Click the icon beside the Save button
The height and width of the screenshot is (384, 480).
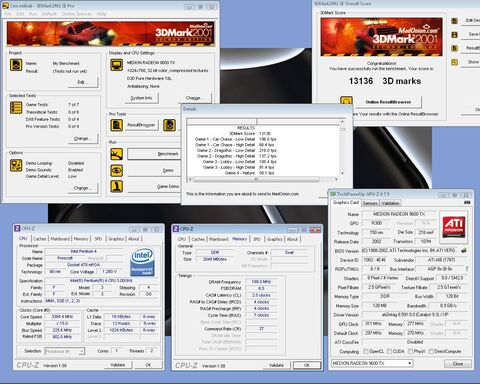point(454,34)
